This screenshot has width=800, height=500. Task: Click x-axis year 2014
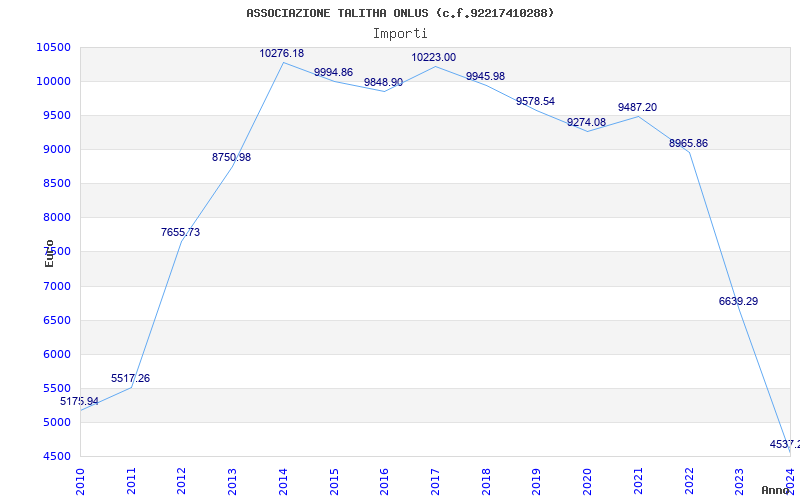[283, 481]
